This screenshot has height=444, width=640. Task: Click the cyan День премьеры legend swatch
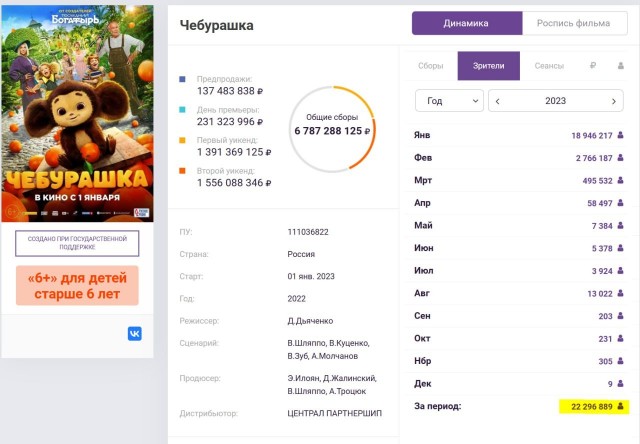pos(182,110)
